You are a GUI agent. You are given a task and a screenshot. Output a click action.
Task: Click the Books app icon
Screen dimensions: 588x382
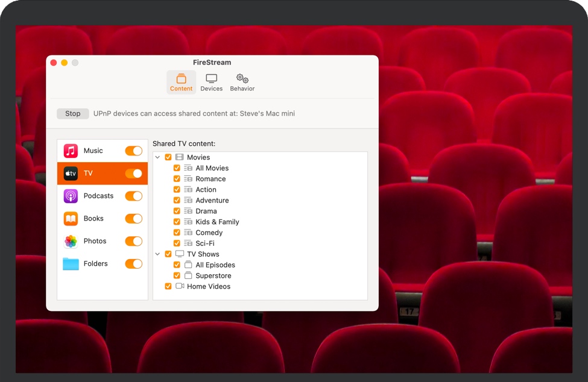69,218
